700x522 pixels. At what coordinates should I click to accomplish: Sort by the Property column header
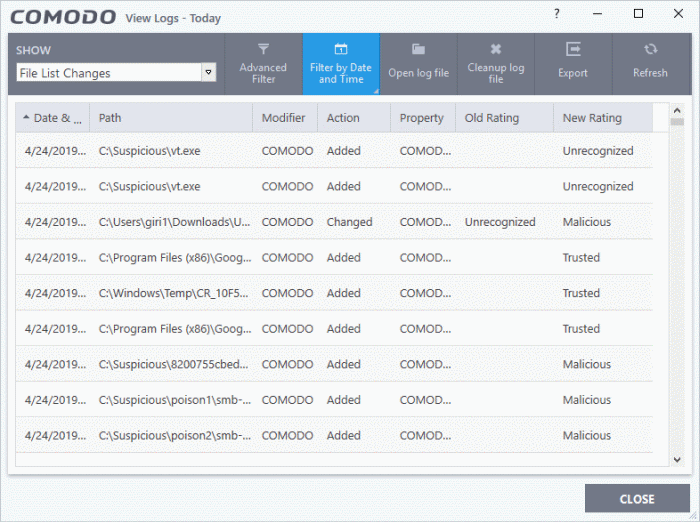(x=423, y=118)
